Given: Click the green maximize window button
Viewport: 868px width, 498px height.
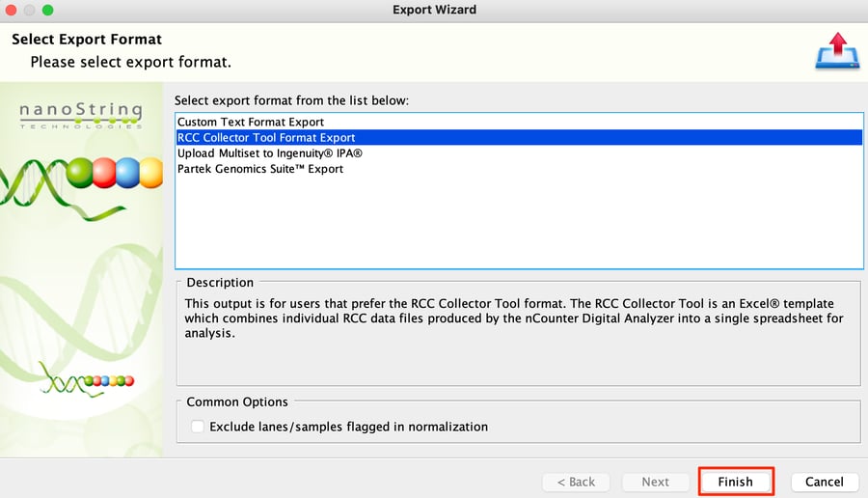Looking at the screenshot, I should (x=48, y=10).
